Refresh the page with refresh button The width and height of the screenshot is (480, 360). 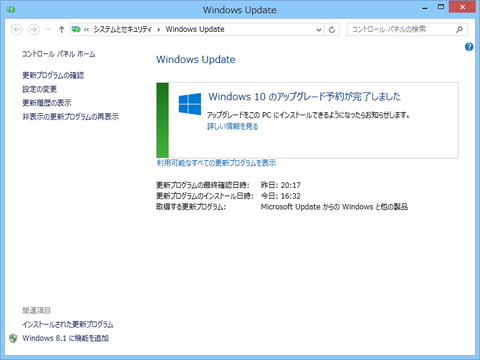pos(332,30)
